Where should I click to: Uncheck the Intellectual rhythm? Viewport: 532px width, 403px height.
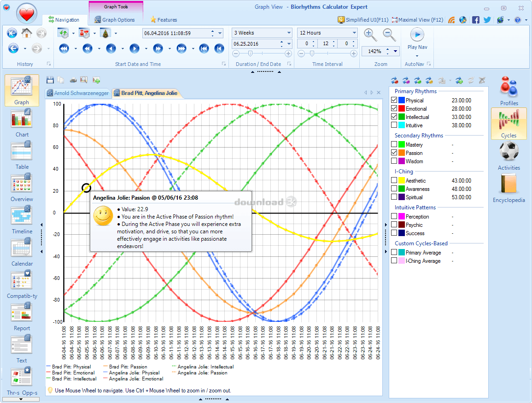[394, 117]
